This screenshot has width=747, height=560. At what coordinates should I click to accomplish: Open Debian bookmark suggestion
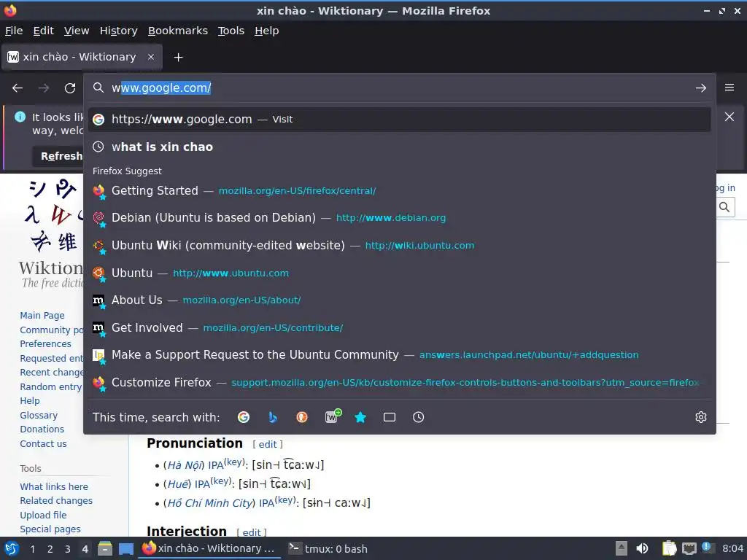(399, 218)
